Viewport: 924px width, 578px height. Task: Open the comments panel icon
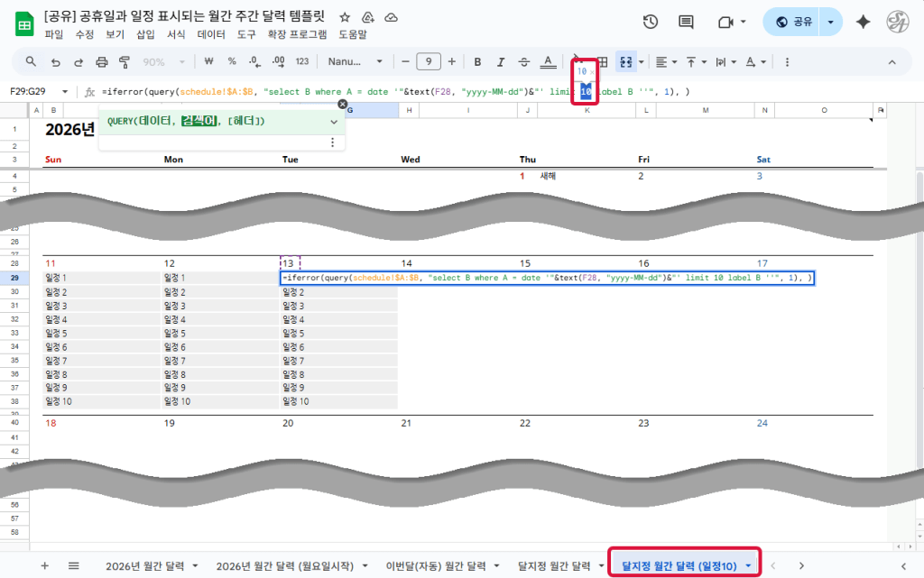coord(686,23)
